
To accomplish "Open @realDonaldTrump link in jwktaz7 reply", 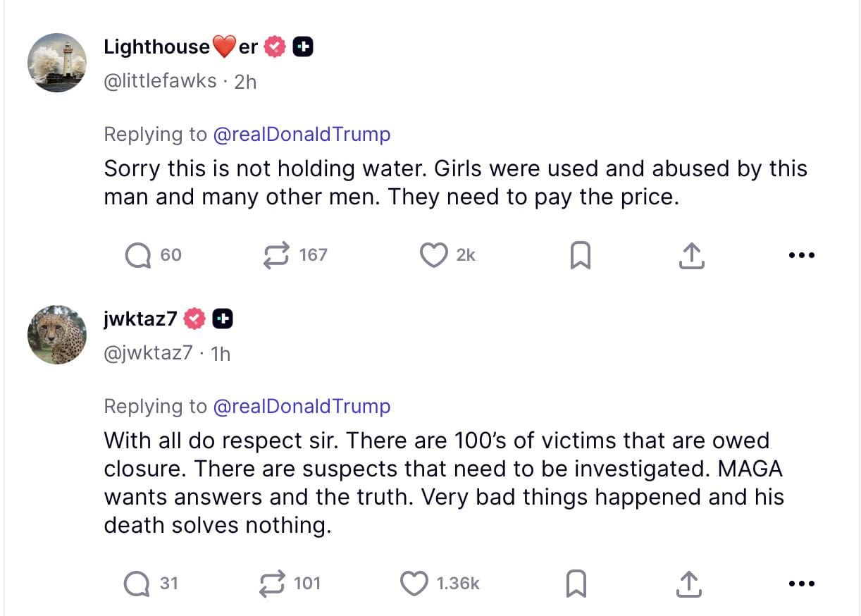I will 301,406.
